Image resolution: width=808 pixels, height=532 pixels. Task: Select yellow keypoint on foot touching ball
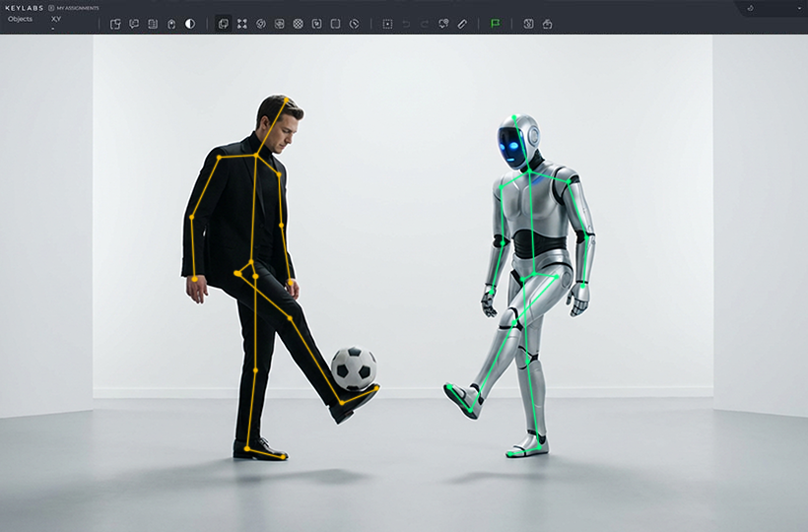point(376,387)
